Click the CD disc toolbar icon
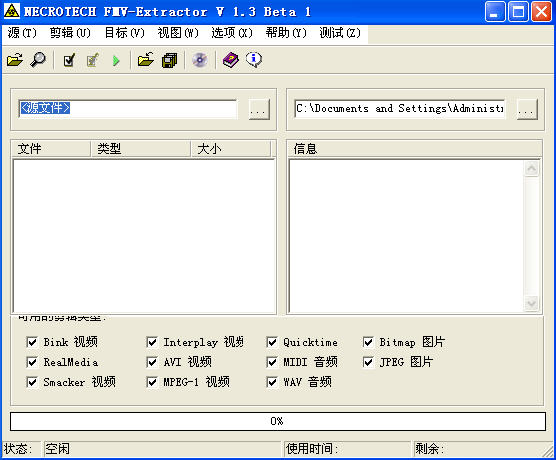Image resolution: width=556 pixels, height=460 pixels. pyautogui.click(x=200, y=60)
